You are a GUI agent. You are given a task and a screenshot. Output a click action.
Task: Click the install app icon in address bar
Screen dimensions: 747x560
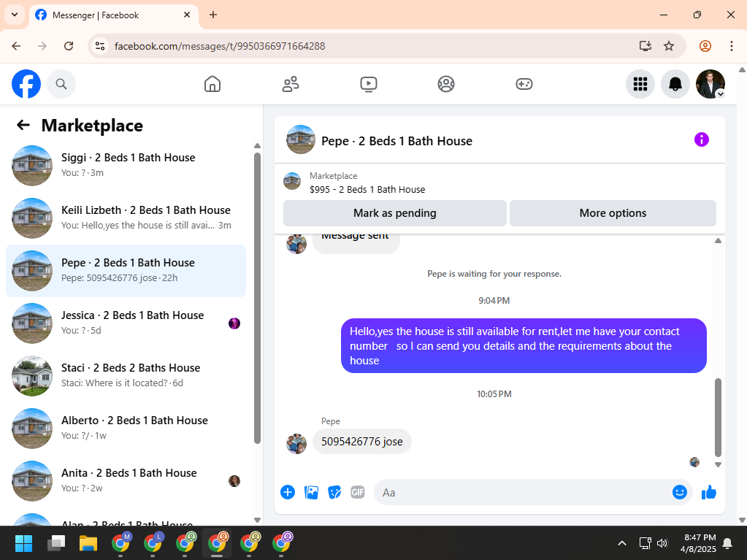(x=645, y=46)
